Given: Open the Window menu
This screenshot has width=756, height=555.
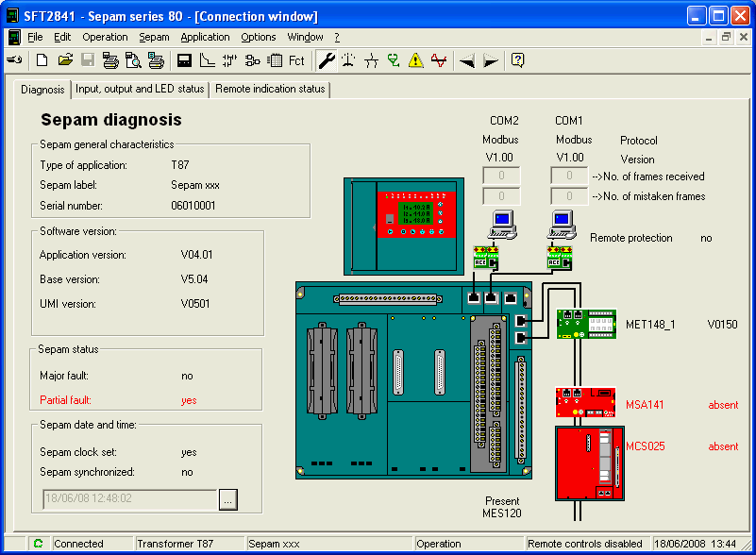Looking at the screenshot, I should pos(305,37).
